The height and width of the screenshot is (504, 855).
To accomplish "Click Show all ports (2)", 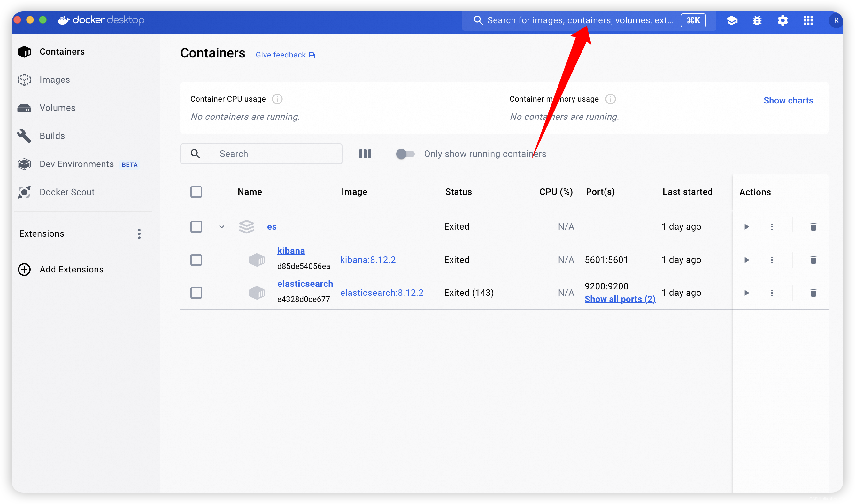I will click(620, 299).
